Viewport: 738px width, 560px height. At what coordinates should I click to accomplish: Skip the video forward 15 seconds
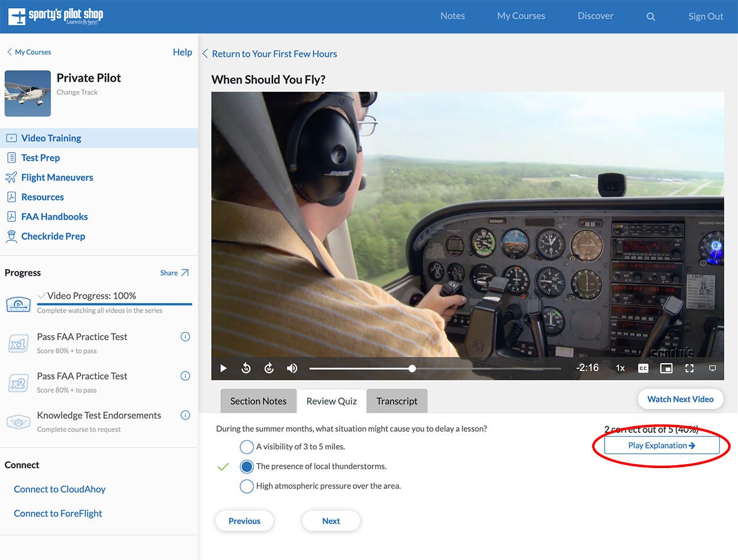point(269,368)
